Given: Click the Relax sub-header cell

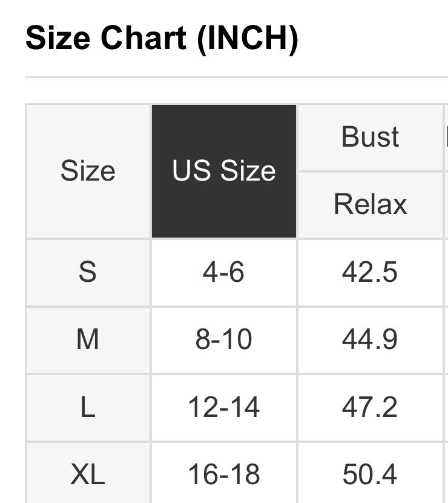Looking at the screenshot, I should [x=370, y=205].
